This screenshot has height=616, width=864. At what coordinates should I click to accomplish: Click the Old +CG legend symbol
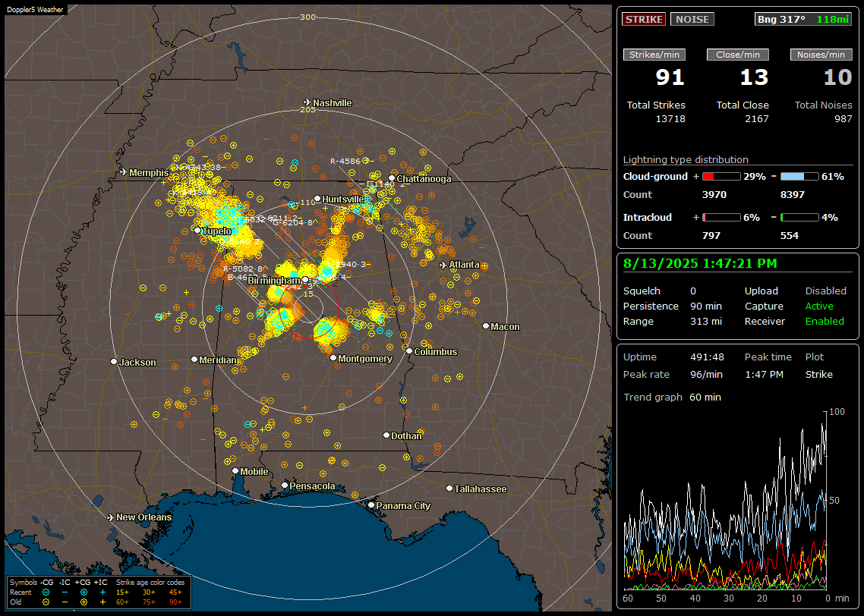pos(84,602)
